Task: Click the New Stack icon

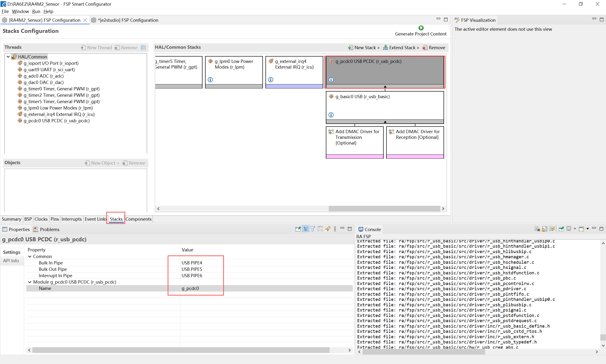Action: click(x=351, y=48)
